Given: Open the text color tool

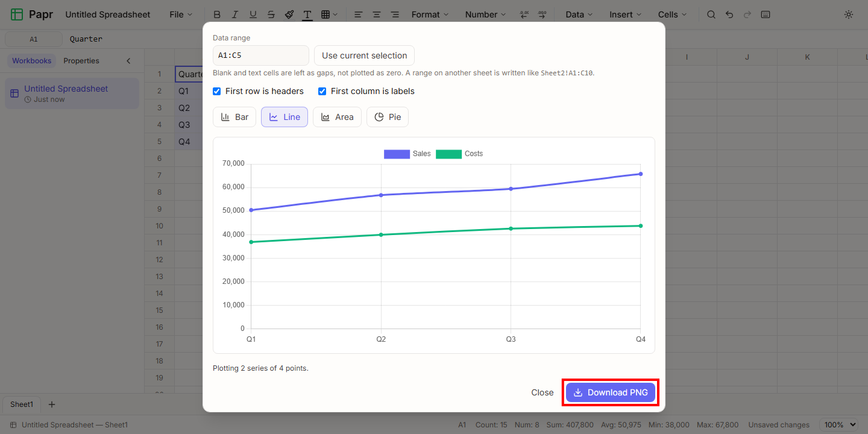Looking at the screenshot, I should 307,14.
